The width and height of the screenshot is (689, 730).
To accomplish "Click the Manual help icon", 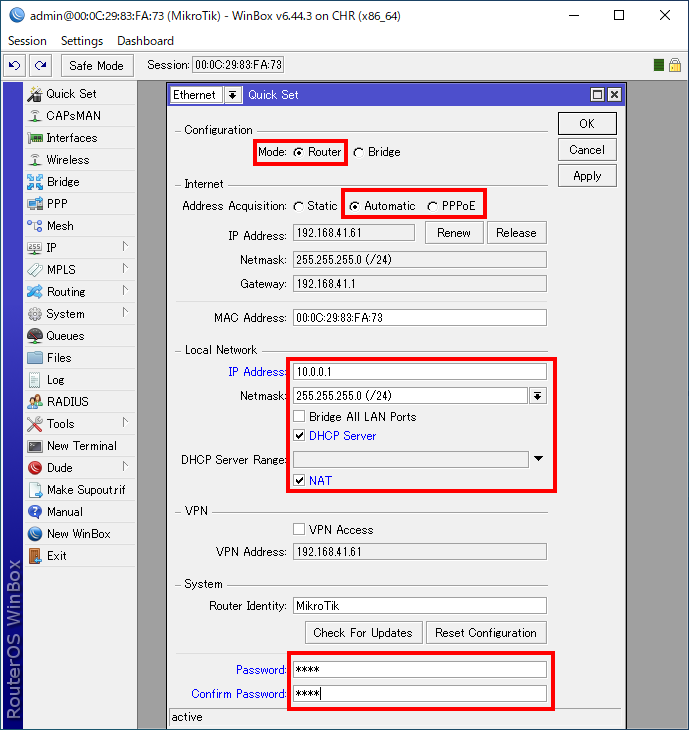I will [35, 512].
